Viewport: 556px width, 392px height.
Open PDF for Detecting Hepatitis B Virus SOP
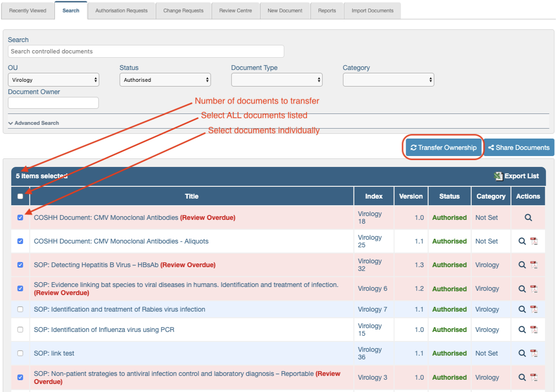(534, 265)
